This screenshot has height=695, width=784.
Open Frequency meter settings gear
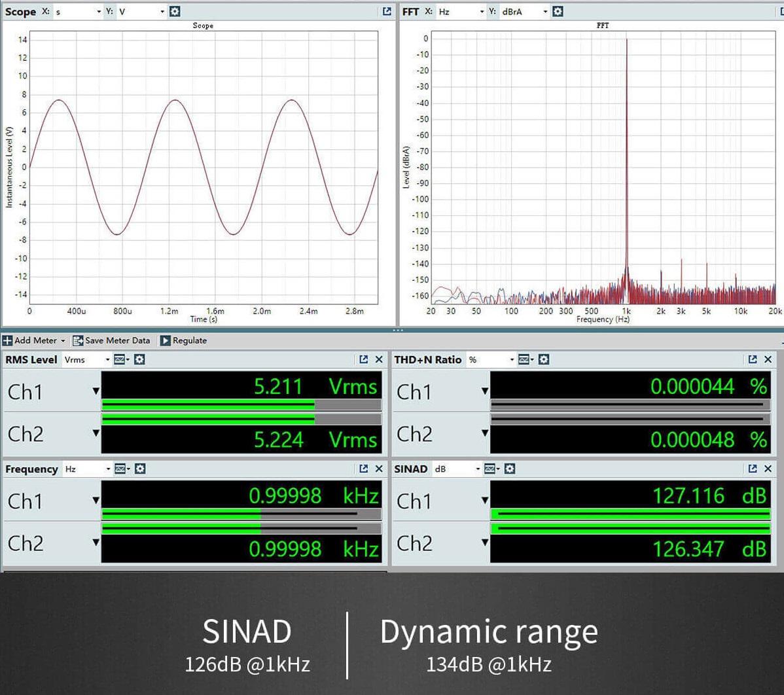click(x=140, y=469)
